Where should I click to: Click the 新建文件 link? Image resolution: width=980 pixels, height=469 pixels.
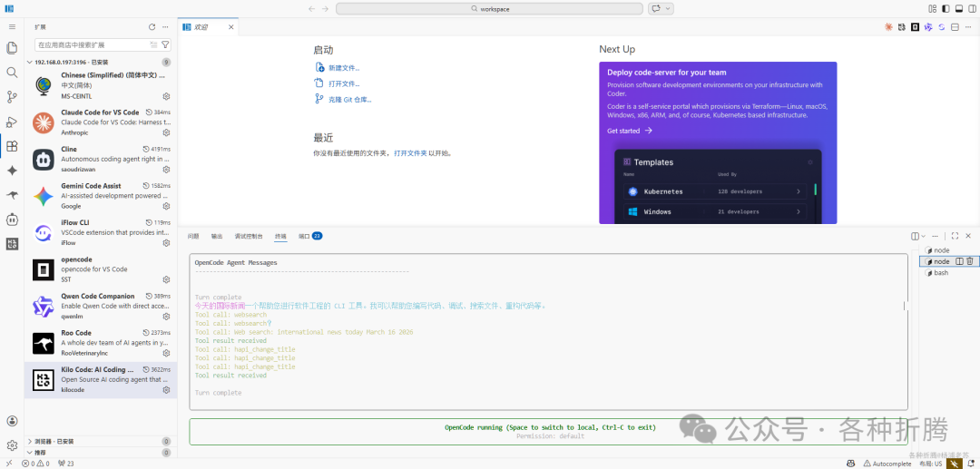(x=344, y=68)
